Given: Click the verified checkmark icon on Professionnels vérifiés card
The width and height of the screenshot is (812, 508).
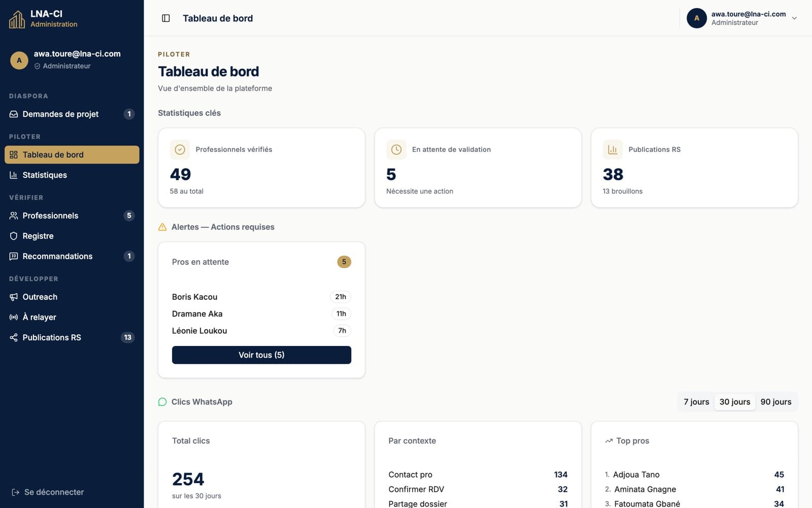Looking at the screenshot, I should [x=180, y=149].
